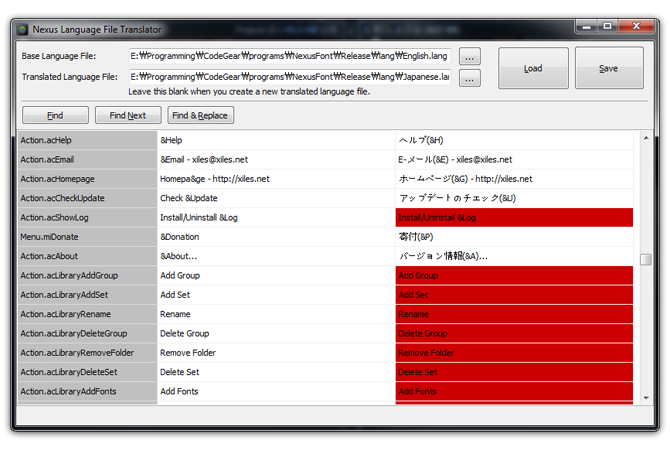The image size is (670, 450).
Task: Focus the Base Language File path field
Action: click(x=290, y=56)
